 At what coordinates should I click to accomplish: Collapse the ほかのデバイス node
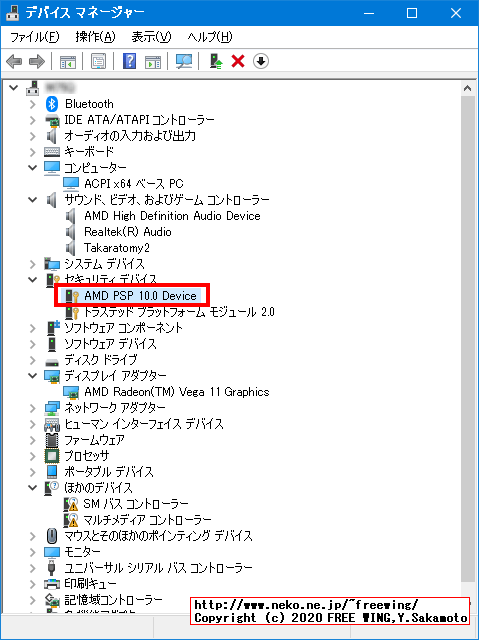33,488
